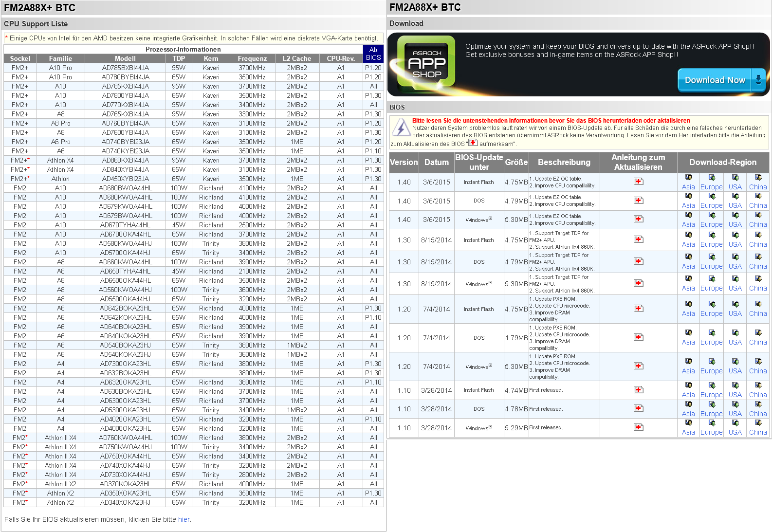Viewport: 772px width, 532px height.
Task: Open the update guide icon for 1.20 Instant Flash
Action: 639,309
